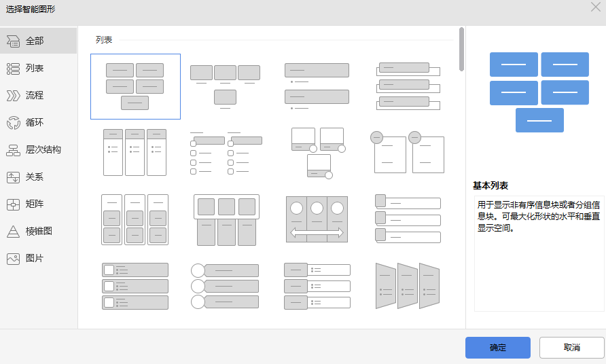Screen dimensions: 606x364
Task: Switch to the 矩阵 category
Action: coord(35,204)
